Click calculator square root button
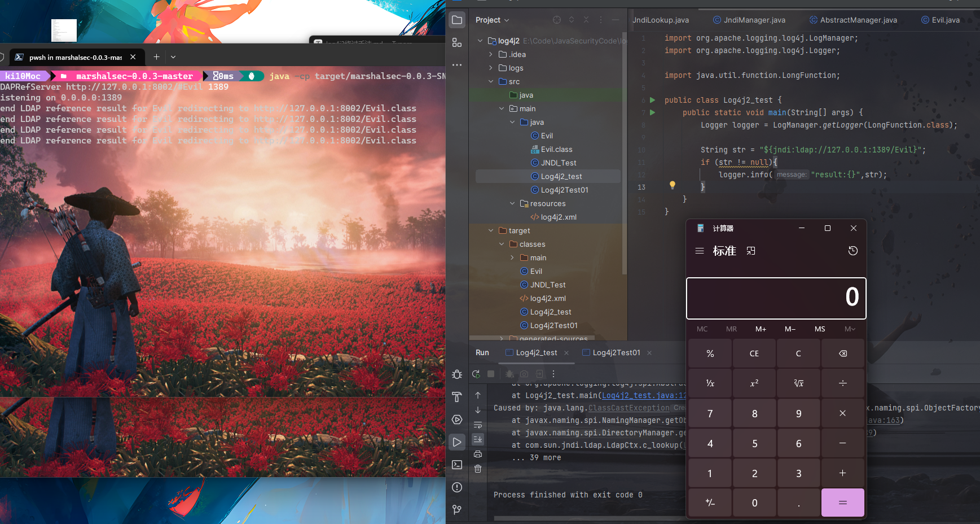The width and height of the screenshot is (980, 524). click(x=798, y=383)
